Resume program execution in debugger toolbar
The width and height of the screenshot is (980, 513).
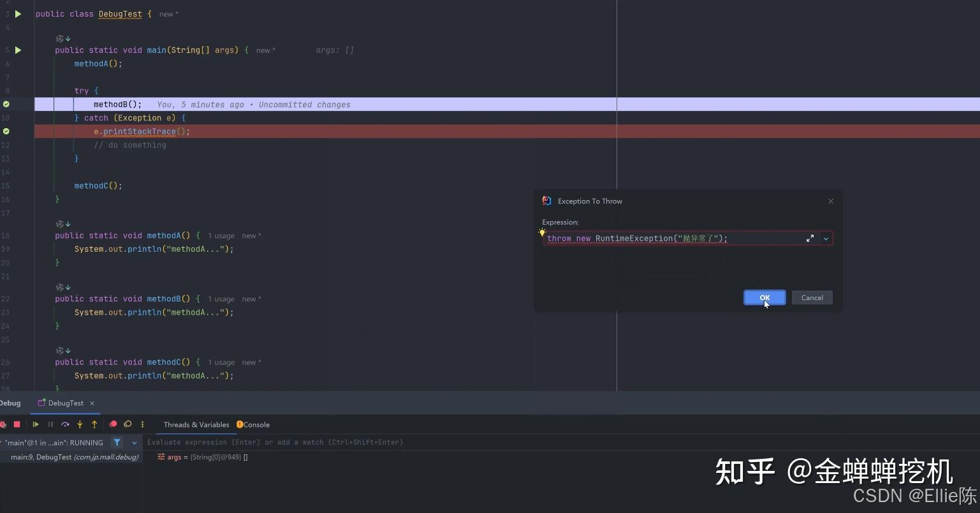coord(36,424)
